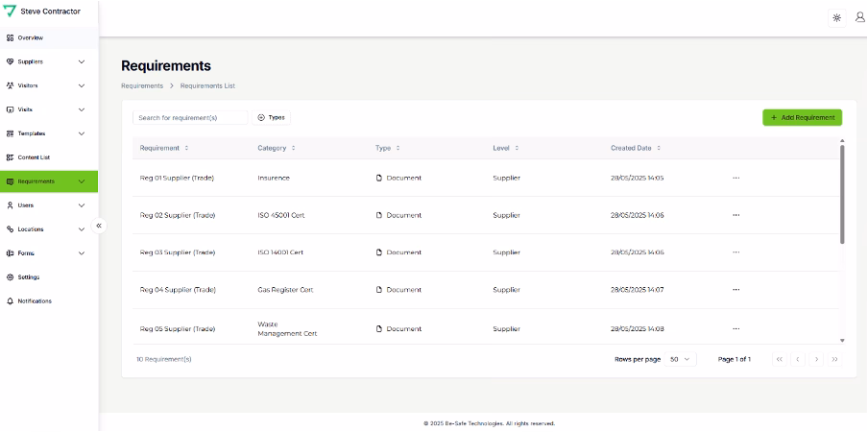This screenshot has height=432, width=868.
Task: Open Content List in sidebar
Action: tap(34, 157)
